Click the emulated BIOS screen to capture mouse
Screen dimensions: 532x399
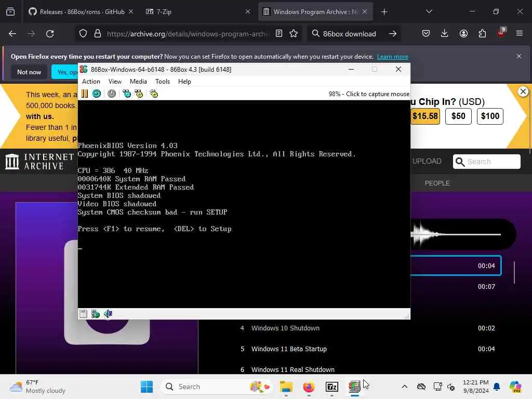tap(244, 204)
